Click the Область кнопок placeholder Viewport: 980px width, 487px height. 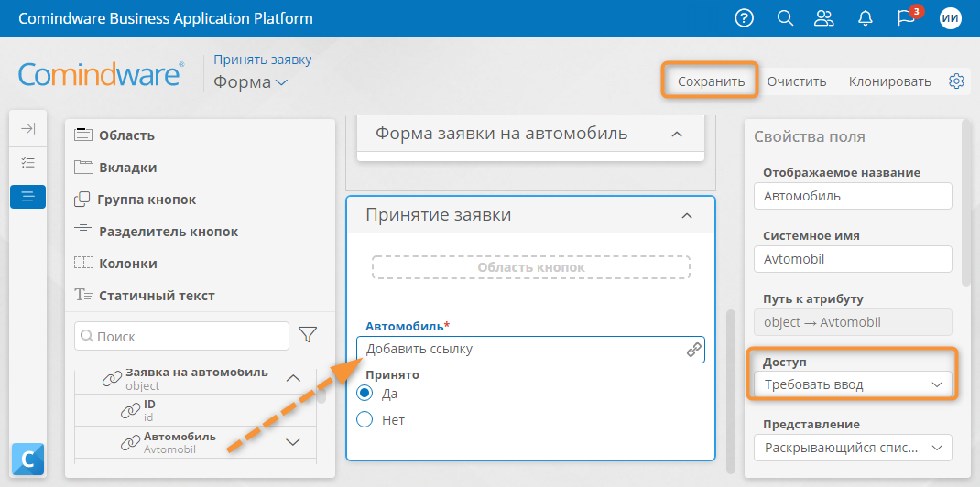(531, 267)
